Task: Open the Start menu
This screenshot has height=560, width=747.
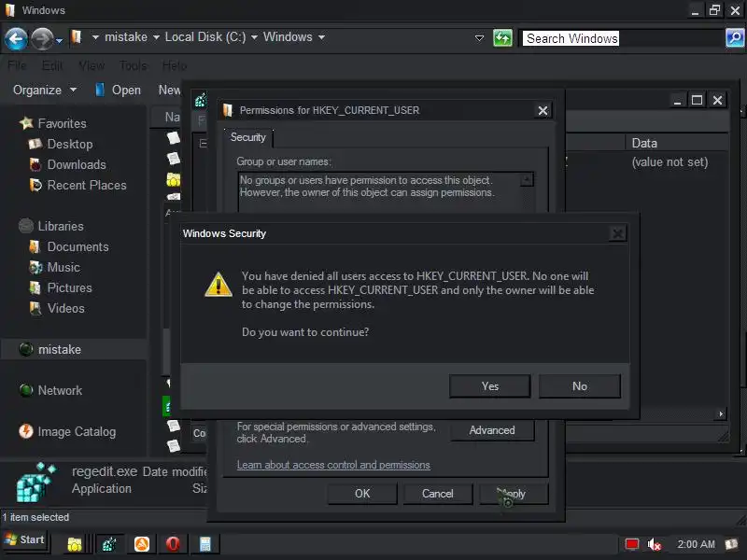Action: [x=24, y=540]
